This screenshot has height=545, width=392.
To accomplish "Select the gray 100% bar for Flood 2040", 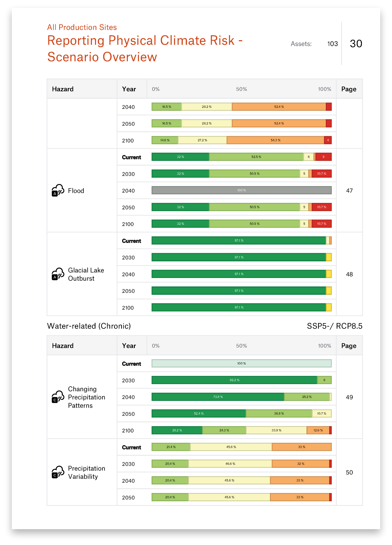I will point(241,190).
